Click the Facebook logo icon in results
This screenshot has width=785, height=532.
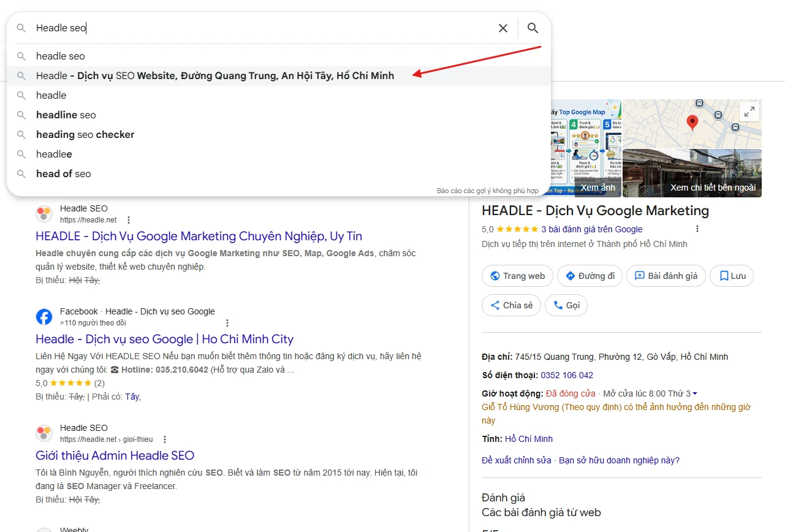tap(44, 317)
